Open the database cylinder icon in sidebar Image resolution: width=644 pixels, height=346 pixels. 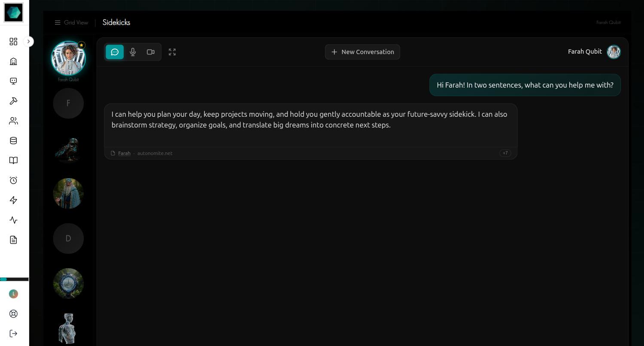click(x=13, y=141)
